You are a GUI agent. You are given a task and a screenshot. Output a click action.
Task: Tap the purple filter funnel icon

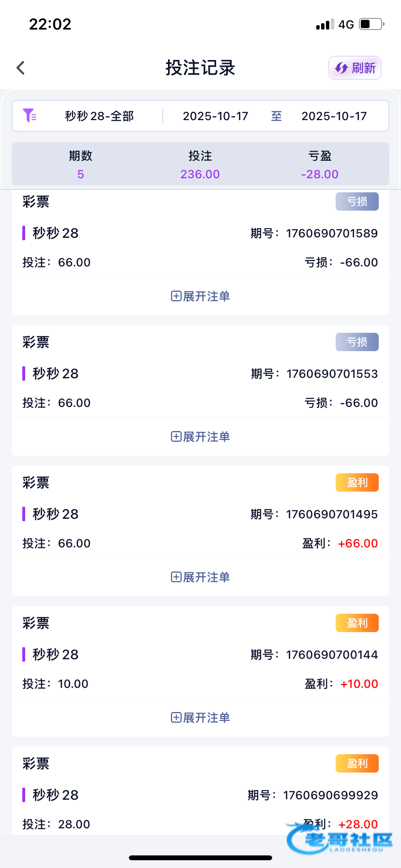pos(30,116)
